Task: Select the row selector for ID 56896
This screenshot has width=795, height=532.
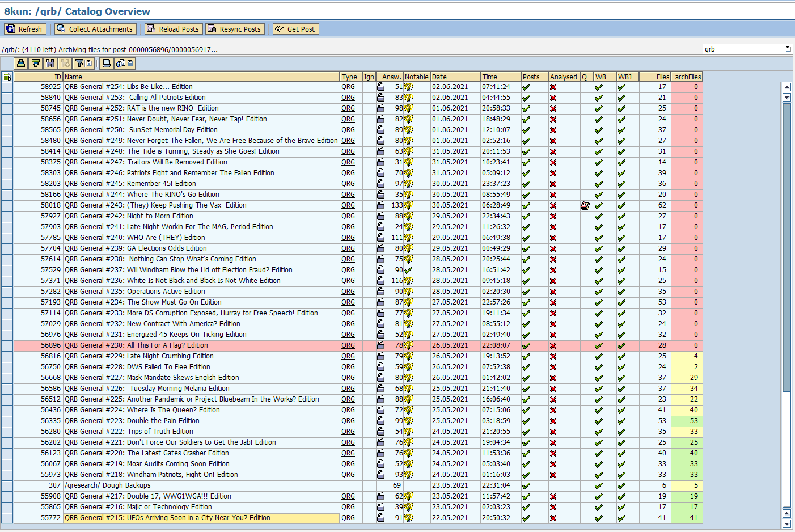Action: coord(7,345)
